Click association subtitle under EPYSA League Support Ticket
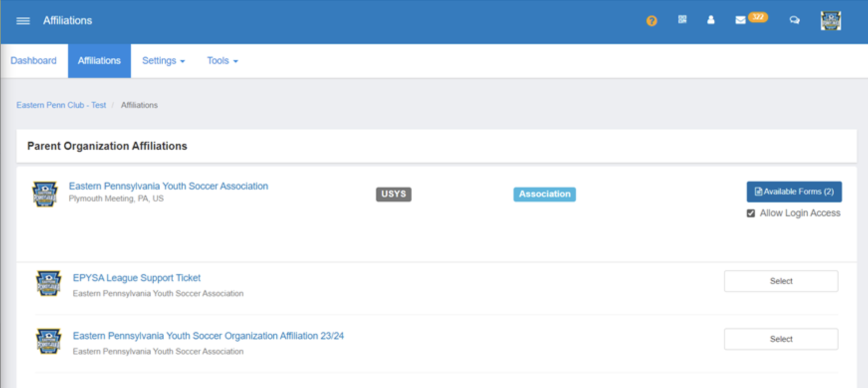This screenshot has height=388, width=868. 158,293
